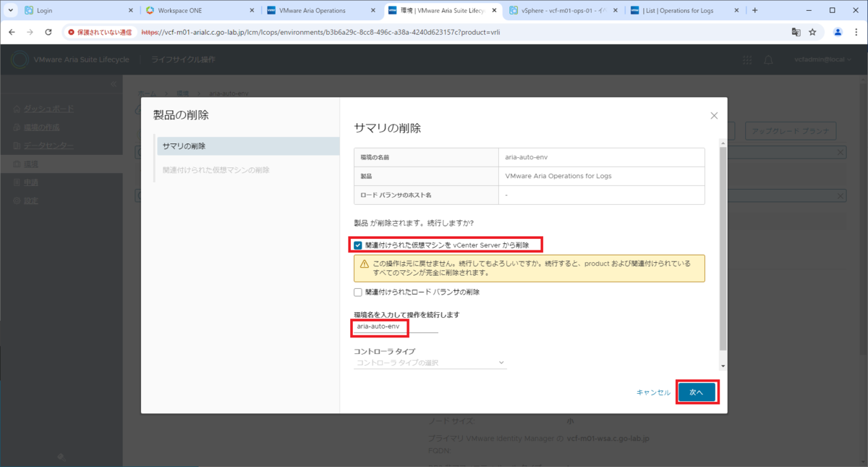The height and width of the screenshot is (467, 868).
Task: Collapse the sidebar with double-chevron icon
Action: 113,85
